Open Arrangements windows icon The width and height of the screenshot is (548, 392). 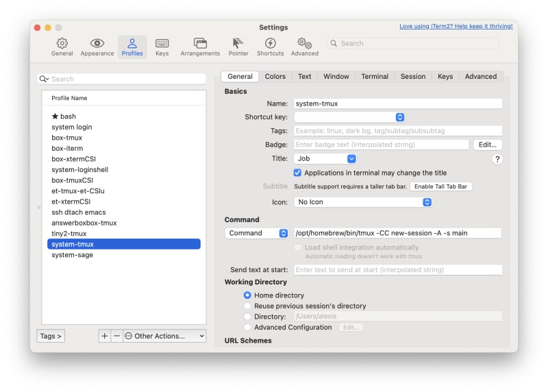[200, 43]
